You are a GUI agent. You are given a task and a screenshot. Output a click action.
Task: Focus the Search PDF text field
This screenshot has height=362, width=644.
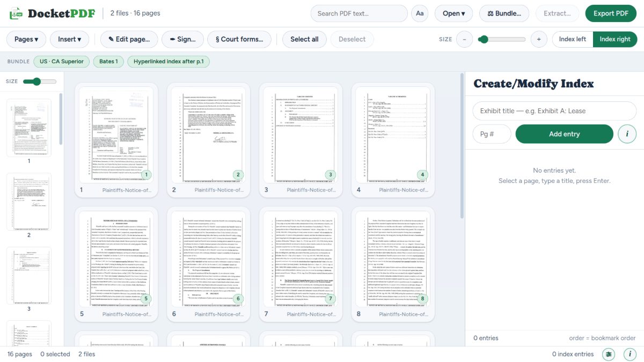[x=359, y=13]
